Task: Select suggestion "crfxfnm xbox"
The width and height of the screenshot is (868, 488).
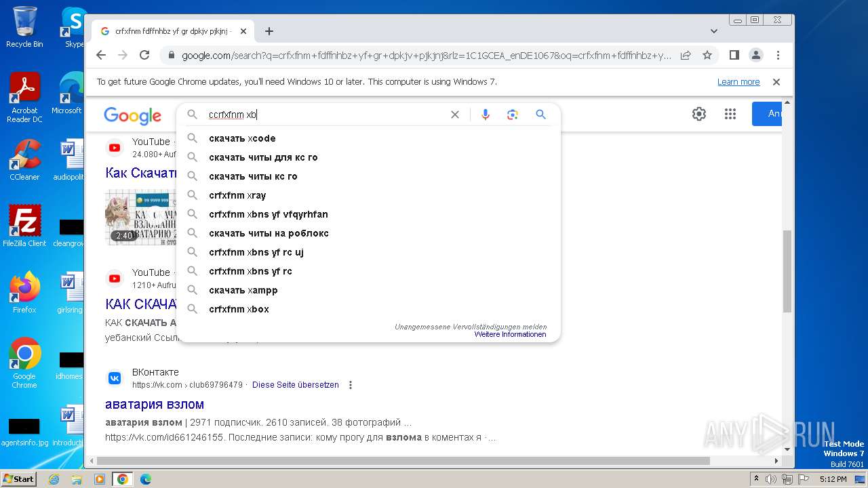Action: [368, 309]
